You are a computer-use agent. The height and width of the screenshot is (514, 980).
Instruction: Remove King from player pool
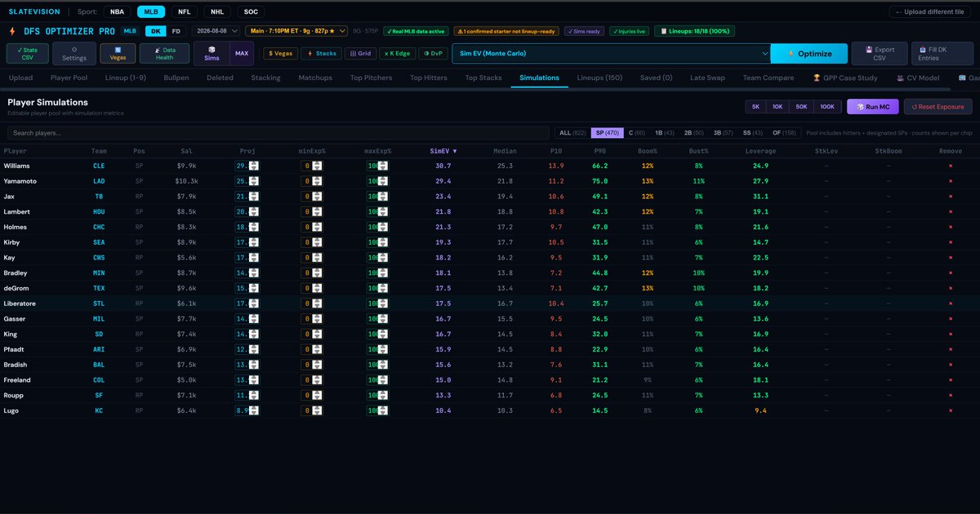coord(951,334)
